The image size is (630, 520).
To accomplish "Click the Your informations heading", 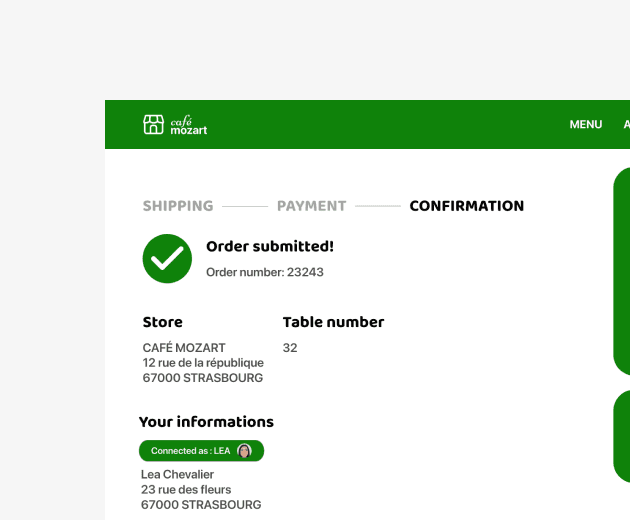I will [x=206, y=422].
